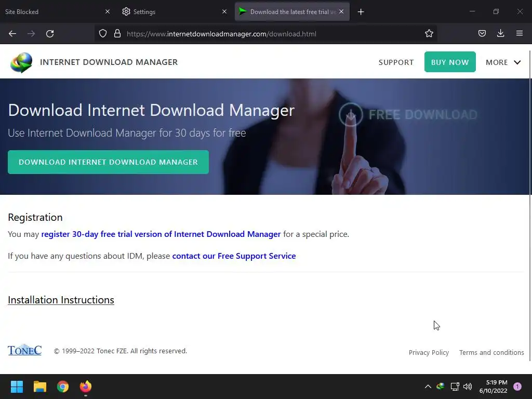Click Download Internet Download Manager headline

click(x=151, y=110)
